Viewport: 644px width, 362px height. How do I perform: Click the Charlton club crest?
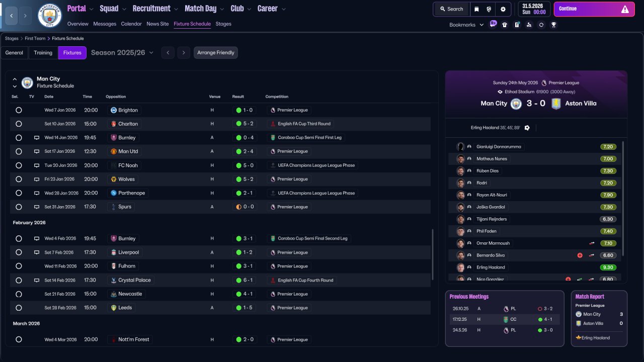tap(114, 124)
